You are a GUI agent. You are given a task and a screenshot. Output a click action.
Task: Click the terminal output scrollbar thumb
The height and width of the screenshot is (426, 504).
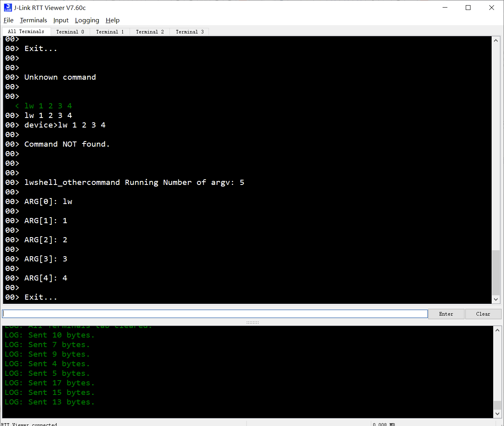pos(496,273)
